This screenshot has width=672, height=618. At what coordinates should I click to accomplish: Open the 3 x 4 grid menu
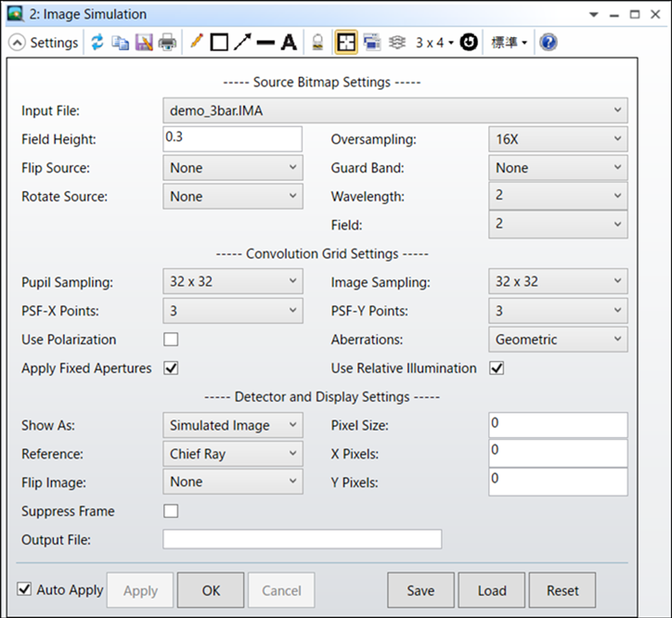(x=434, y=43)
